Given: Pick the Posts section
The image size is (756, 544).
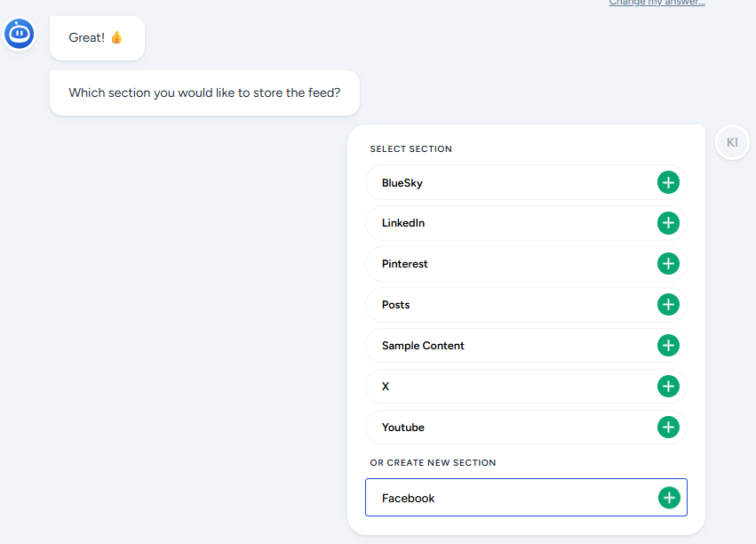Looking at the screenshot, I should point(506,305).
